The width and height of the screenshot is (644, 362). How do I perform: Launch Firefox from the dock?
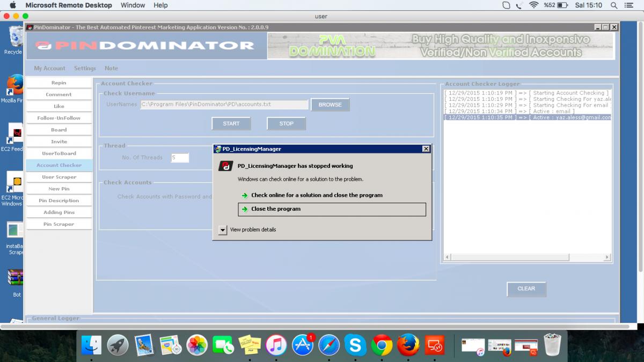pyautogui.click(x=408, y=345)
